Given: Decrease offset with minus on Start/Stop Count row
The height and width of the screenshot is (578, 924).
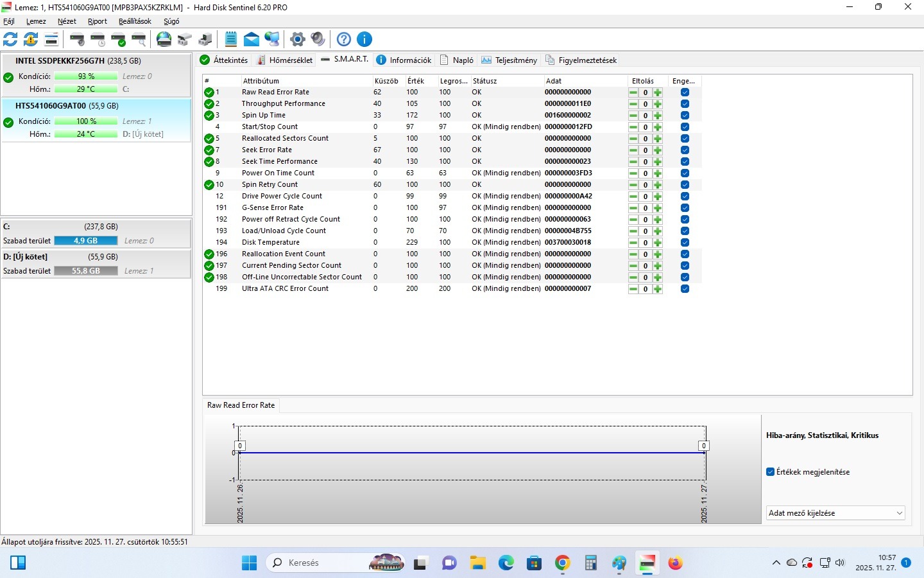Looking at the screenshot, I should click(633, 127).
